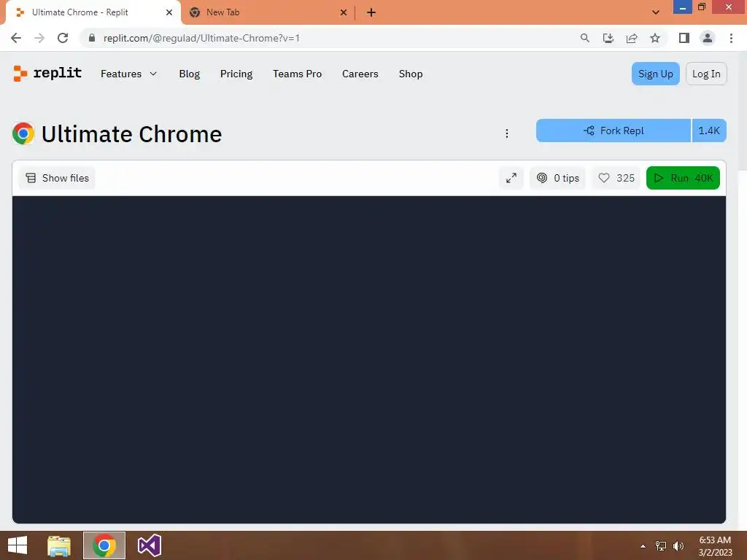Reload the page with refresh icon

(63, 38)
